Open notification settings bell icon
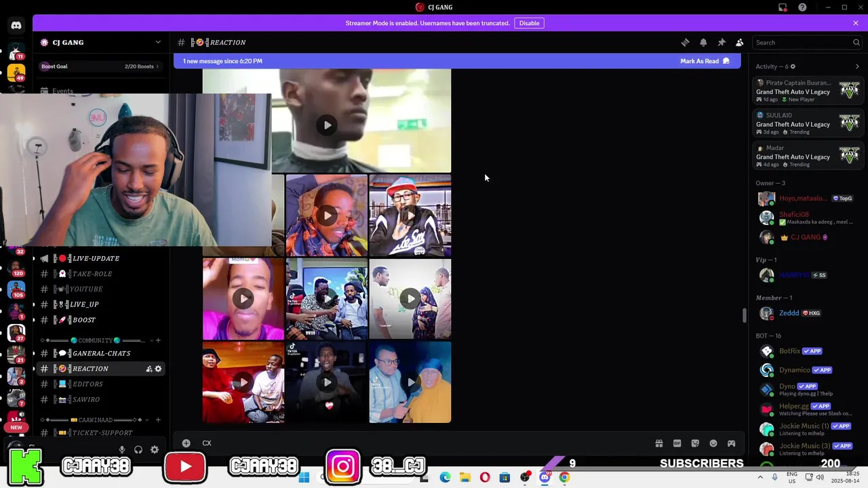 pos(703,42)
